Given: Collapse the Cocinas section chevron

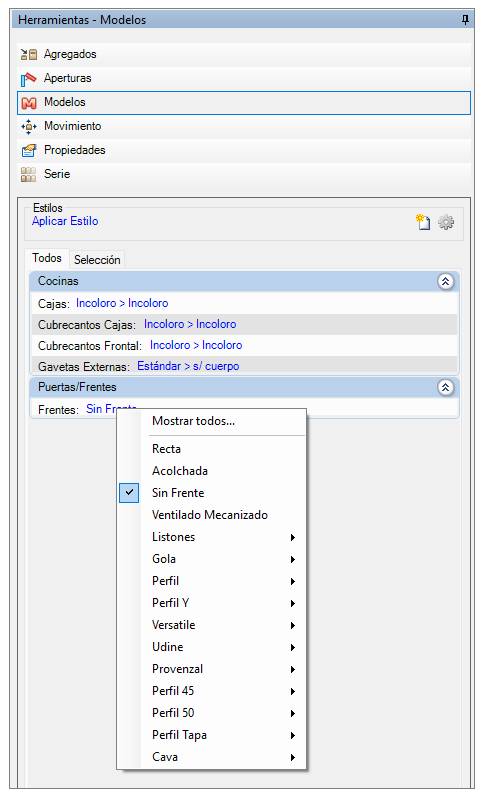Looking at the screenshot, I should [x=445, y=281].
